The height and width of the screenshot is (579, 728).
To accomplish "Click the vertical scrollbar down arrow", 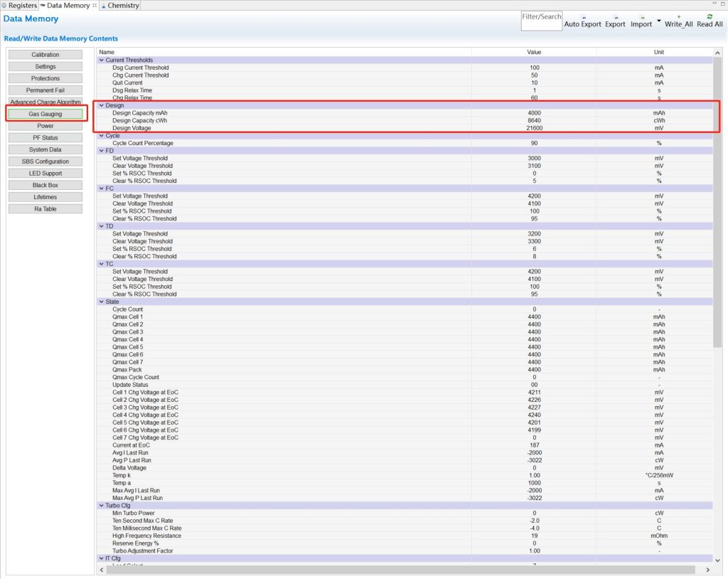I will [x=717, y=561].
